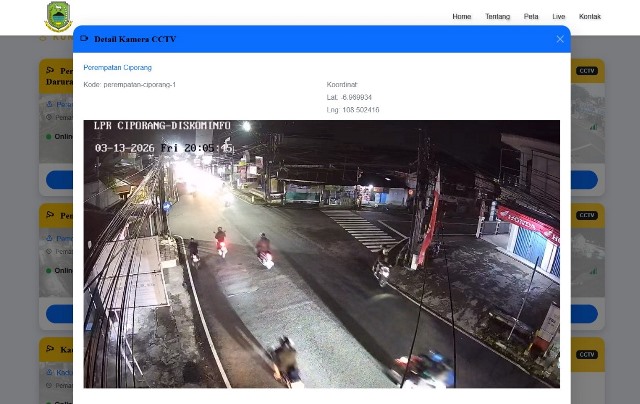Viewport: 640px width, 404px height.
Task: Click the green Online status dot in first card
Action: [48, 136]
